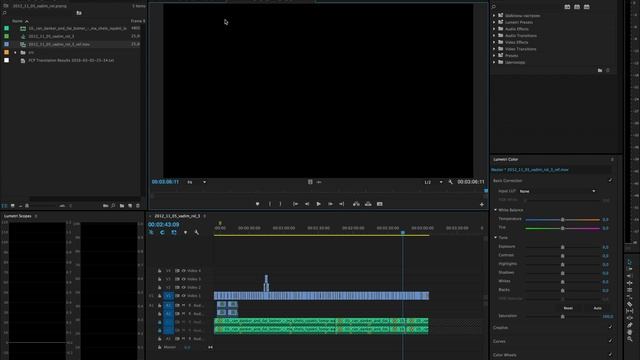The width and height of the screenshot is (640, 360).
Task: Open the Color Wheels section header
Action: [504, 355]
